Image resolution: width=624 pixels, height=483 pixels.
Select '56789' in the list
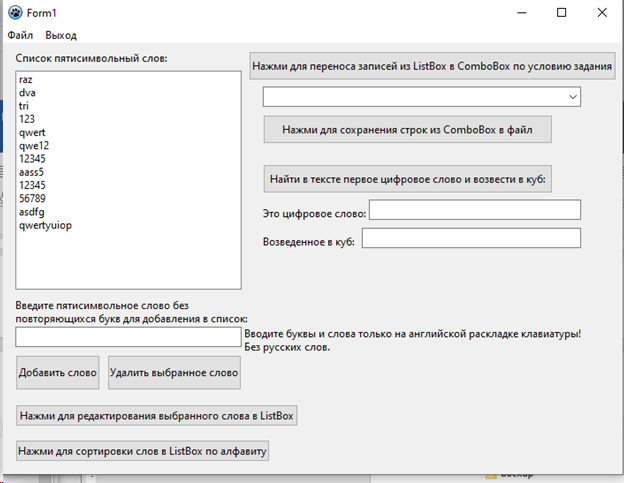point(128,199)
